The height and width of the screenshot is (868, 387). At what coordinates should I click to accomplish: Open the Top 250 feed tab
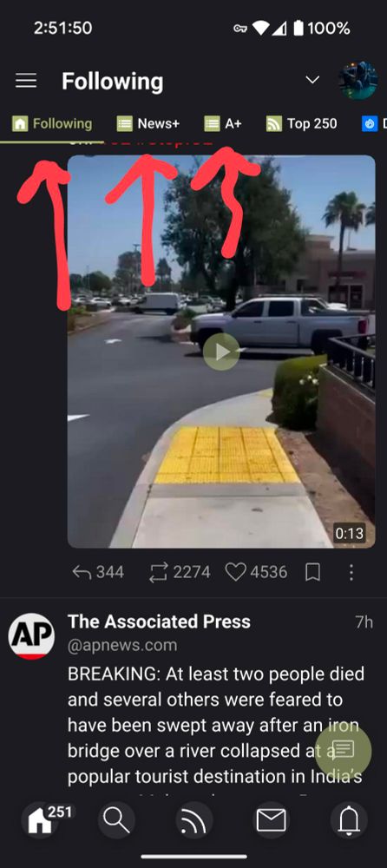(x=302, y=123)
